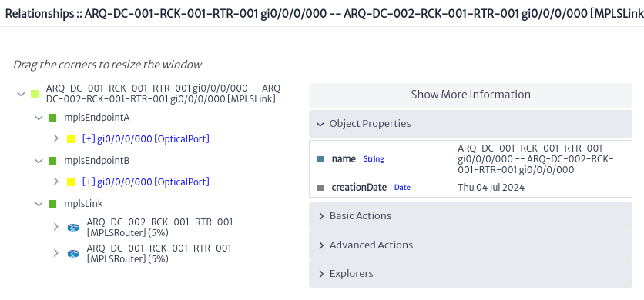644x300 pixels.
Task: Collapse the Object Properties section
Action: [x=471, y=124]
